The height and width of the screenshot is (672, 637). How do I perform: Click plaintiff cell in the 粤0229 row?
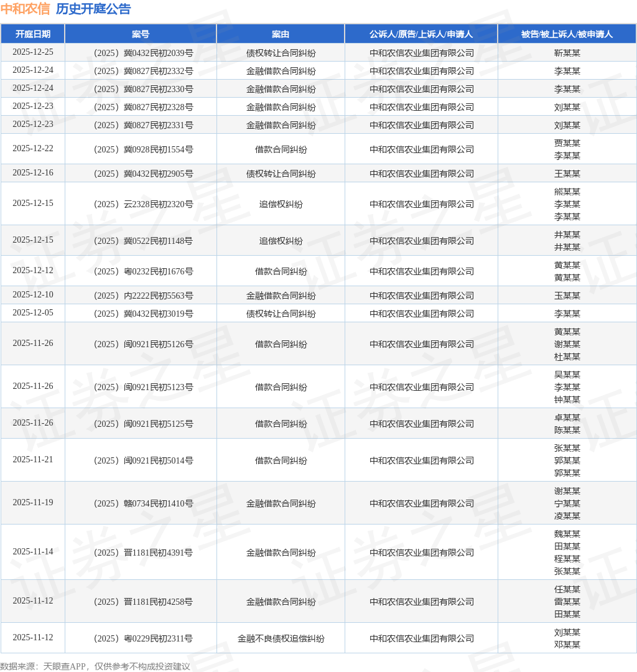point(422,638)
